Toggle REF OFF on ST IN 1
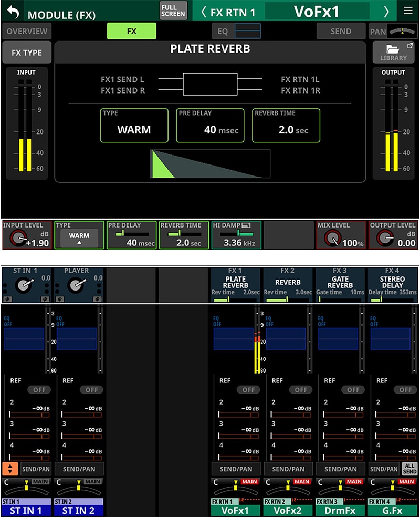This screenshot has width=420, height=517. coord(39,390)
